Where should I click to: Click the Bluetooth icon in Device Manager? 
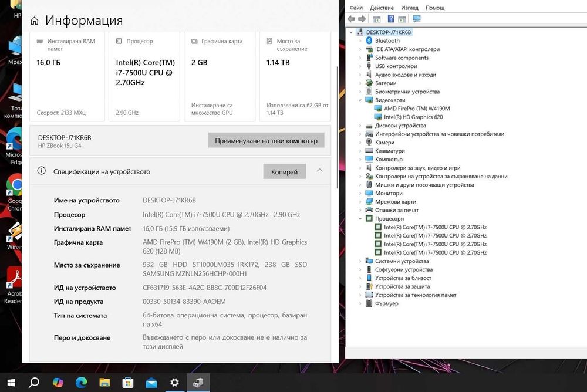point(369,40)
